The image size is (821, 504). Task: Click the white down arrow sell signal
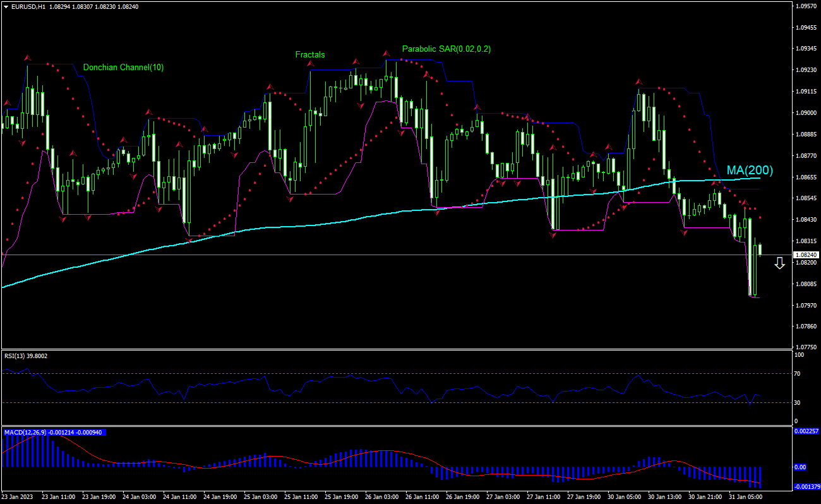tap(779, 263)
